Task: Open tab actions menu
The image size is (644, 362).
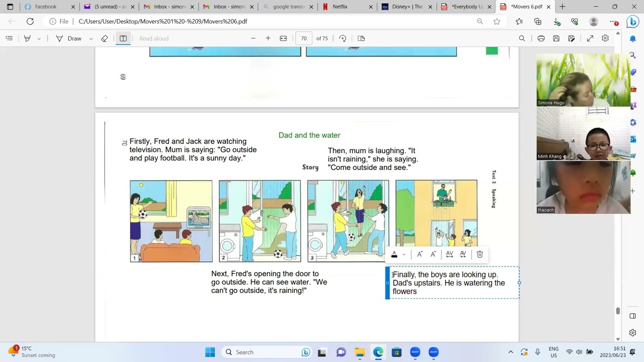Action: 10,7
